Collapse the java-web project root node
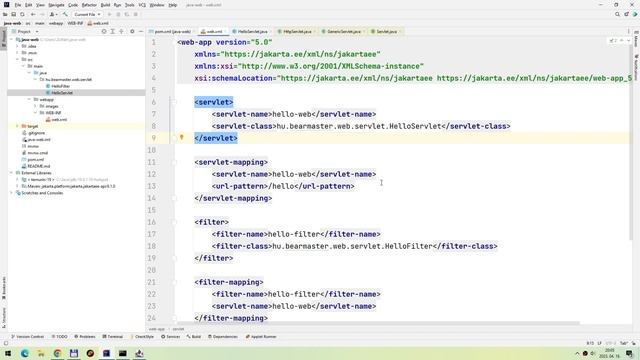This screenshot has width=640, height=360. pos(11,40)
